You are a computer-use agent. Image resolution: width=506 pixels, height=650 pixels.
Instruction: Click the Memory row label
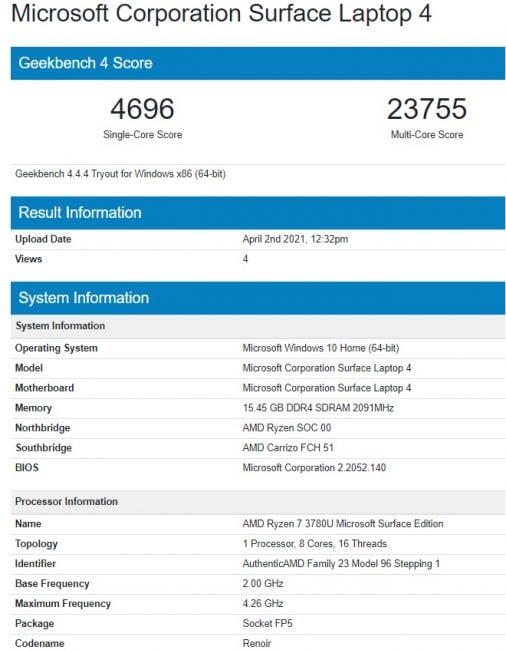click(x=34, y=407)
